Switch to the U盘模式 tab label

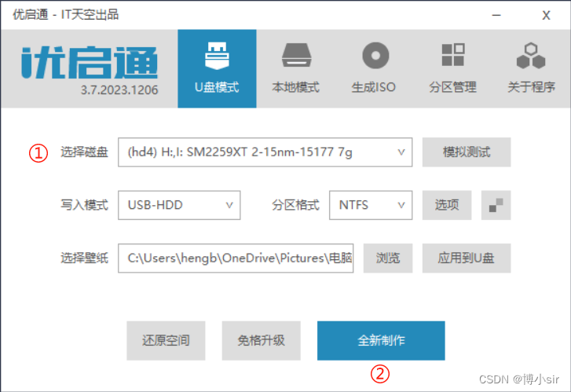(217, 87)
